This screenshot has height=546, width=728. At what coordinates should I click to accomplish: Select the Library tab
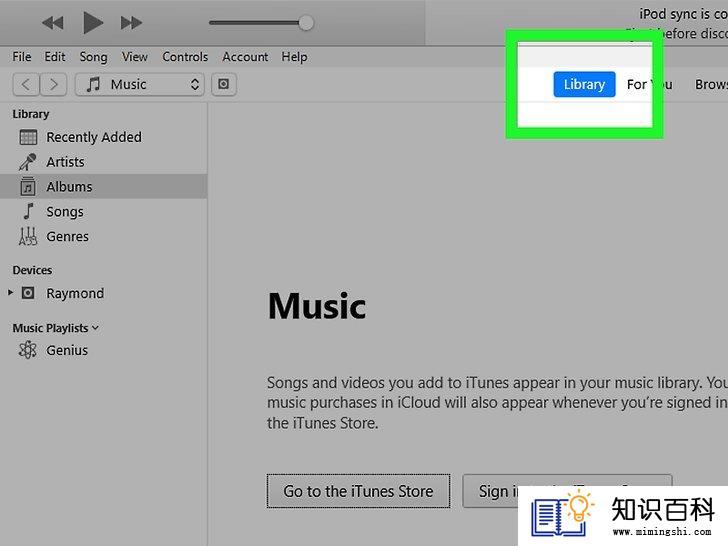click(584, 84)
